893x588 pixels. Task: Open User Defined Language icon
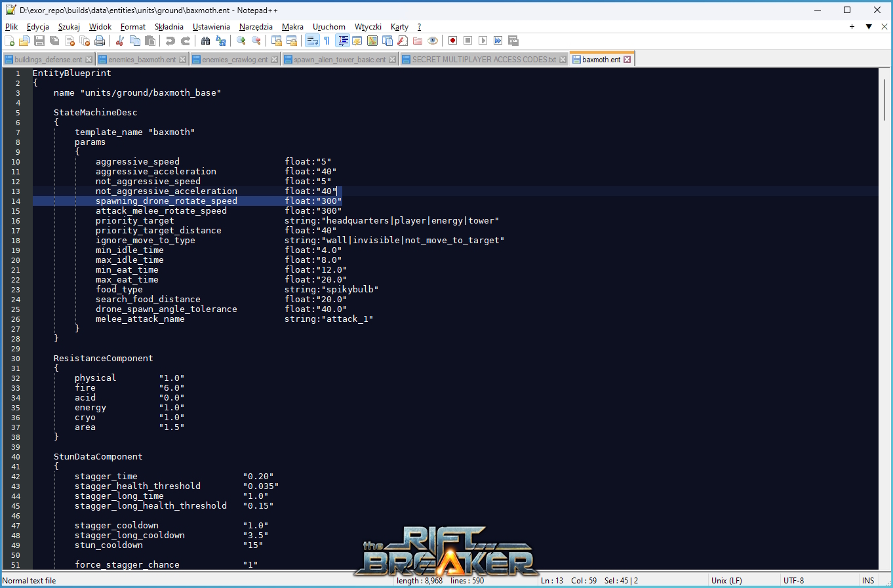(357, 41)
